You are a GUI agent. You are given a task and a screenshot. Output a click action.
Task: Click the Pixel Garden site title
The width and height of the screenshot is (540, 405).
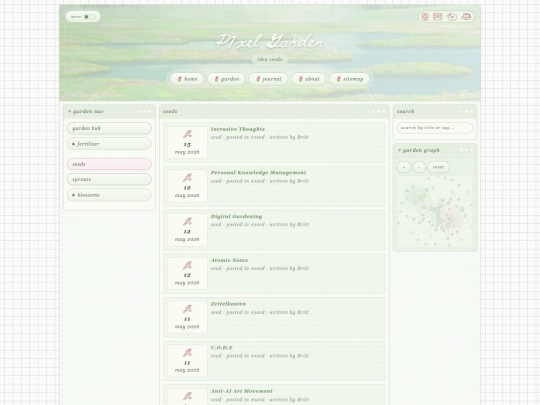tap(270, 42)
